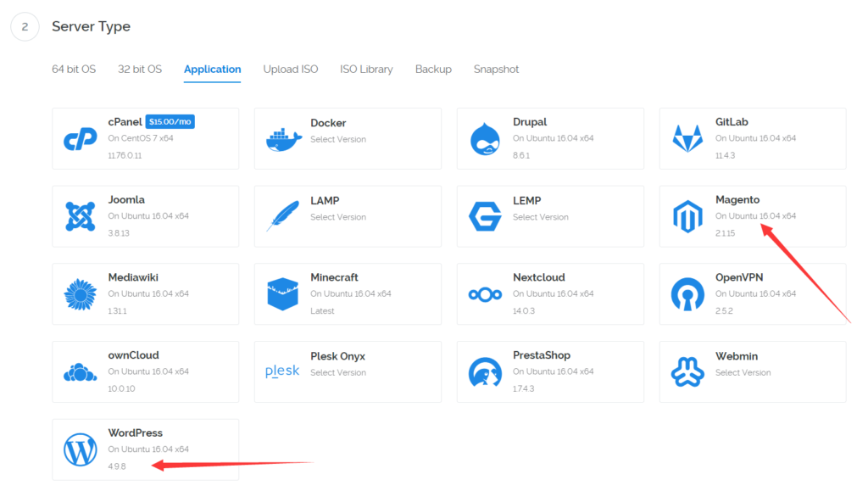Choose the OpenVPN keyhole icon
Image resolution: width=868 pixels, height=491 pixels.
tap(687, 294)
